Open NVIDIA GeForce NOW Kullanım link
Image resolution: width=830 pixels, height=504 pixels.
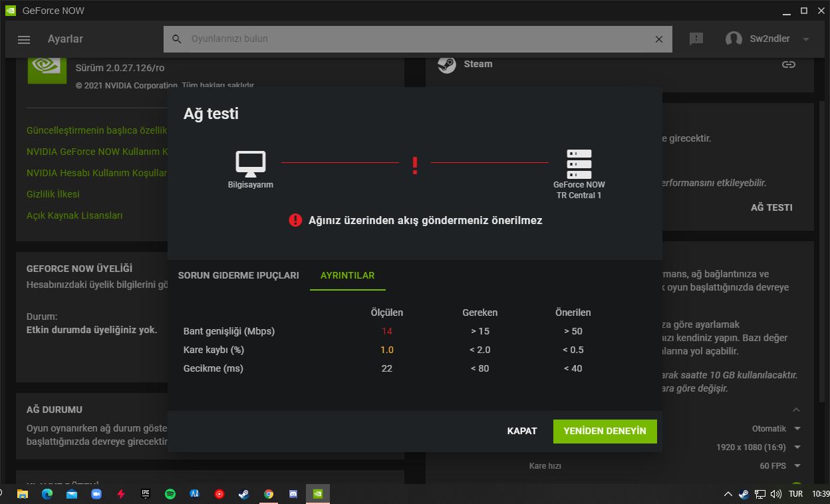click(97, 152)
